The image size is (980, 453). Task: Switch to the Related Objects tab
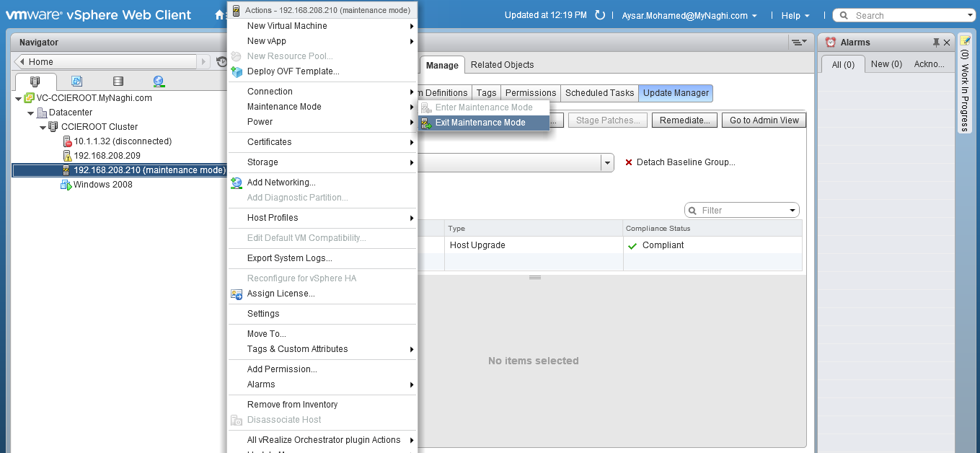(502, 65)
